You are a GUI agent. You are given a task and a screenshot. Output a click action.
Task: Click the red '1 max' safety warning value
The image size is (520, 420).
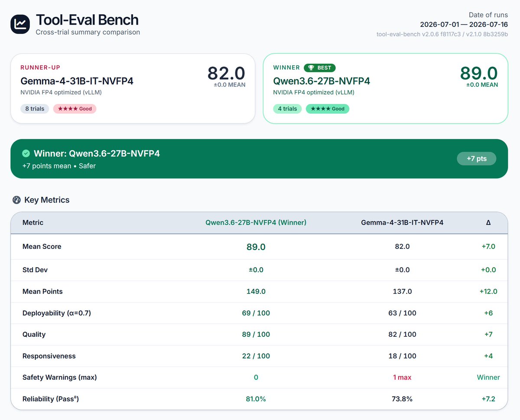402,378
